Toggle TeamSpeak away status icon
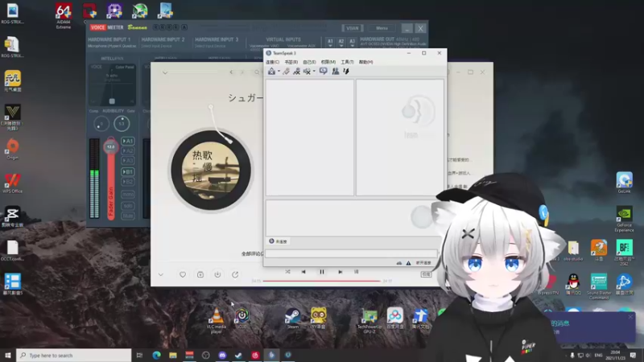Screen dimensions: 644x362 pos(296,72)
